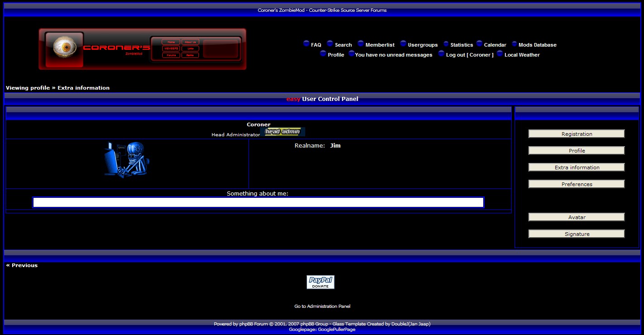Open the Calendar from the navigation
Image resolution: width=644 pixels, height=335 pixels.
pyautogui.click(x=495, y=45)
